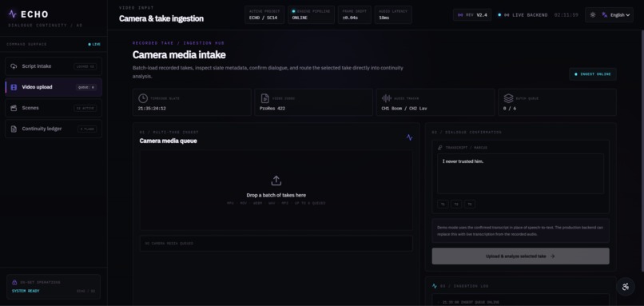
Task: Click the upload arrow icon in drop zone
Action: (x=276, y=181)
